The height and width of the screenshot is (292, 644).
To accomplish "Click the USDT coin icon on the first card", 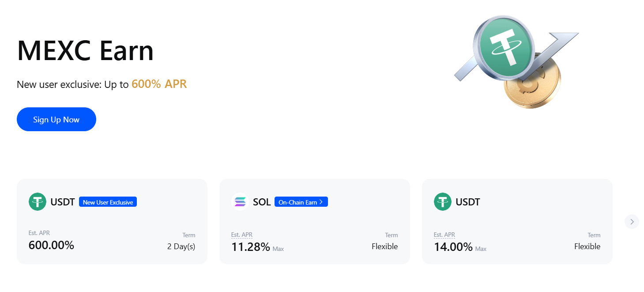I will tap(38, 201).
